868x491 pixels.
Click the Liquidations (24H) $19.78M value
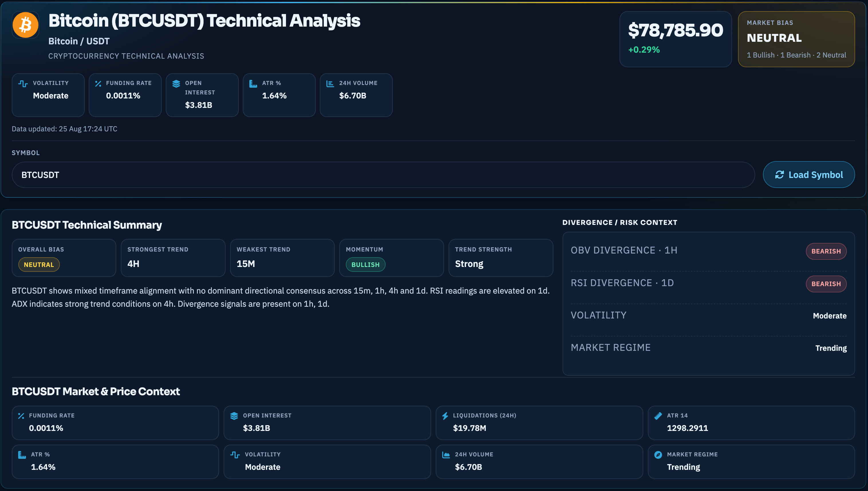click(469, 428)
